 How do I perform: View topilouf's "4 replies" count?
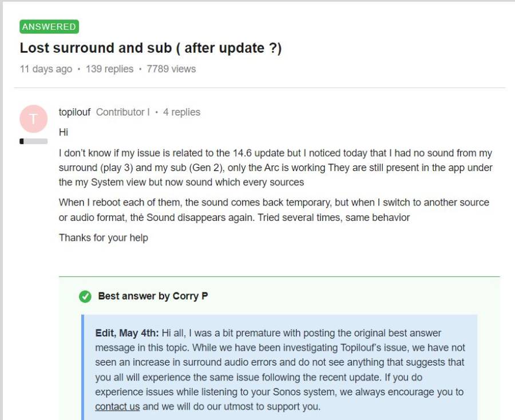pos(181,112)
